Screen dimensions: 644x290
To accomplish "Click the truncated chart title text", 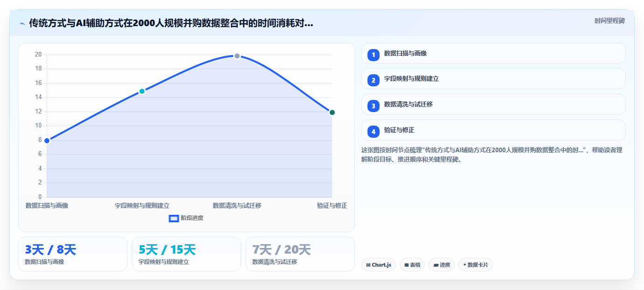I will point(171,23).
